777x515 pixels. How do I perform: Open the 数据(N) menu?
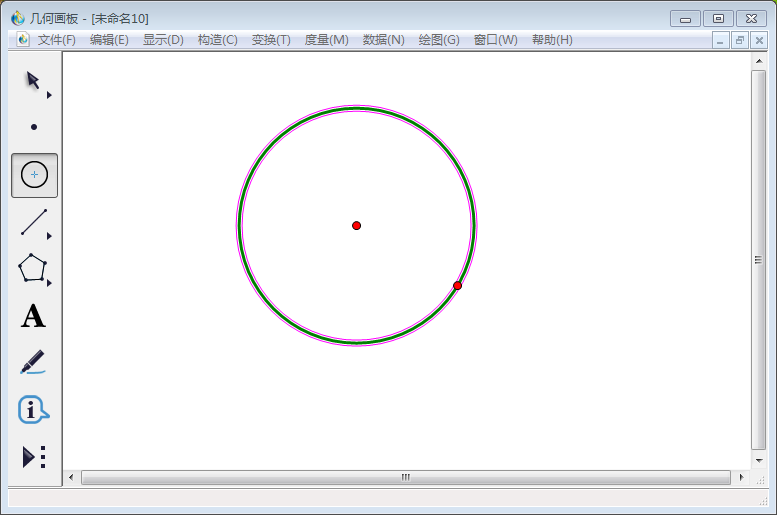(x=384, y=40)
